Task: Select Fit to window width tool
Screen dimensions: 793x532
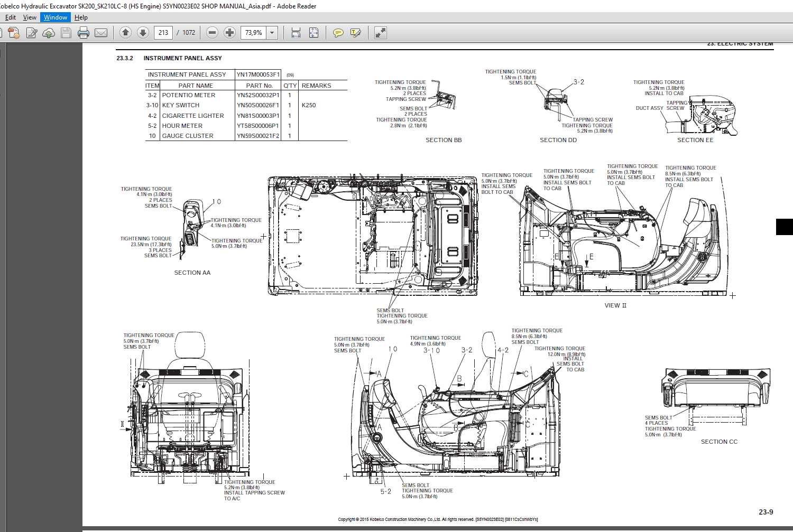Action: pos(296,33)
